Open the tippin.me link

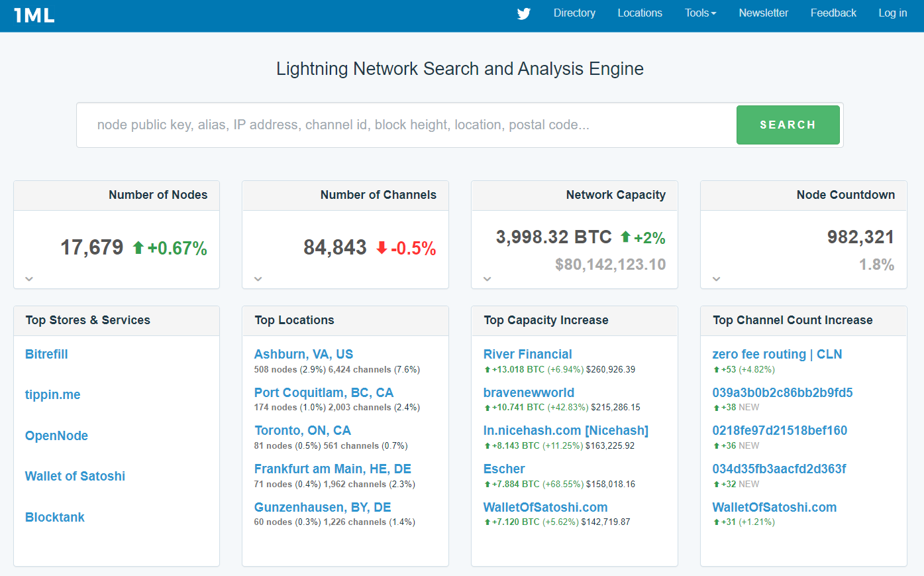coord(53,394)
